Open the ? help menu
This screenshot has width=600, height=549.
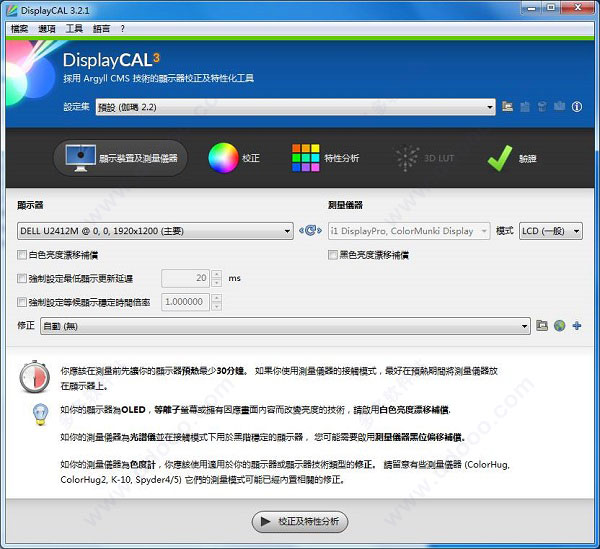tap(122, 29)
